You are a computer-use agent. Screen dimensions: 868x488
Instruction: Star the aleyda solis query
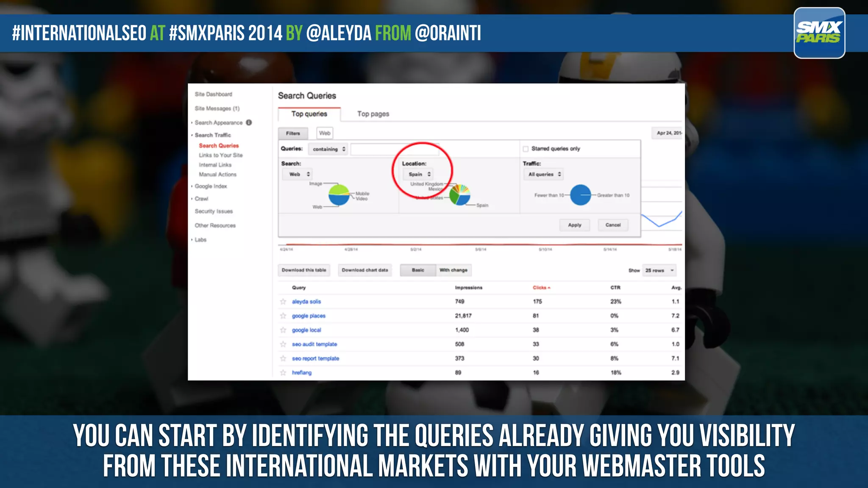pyautogui.click(x=283, y=302)
